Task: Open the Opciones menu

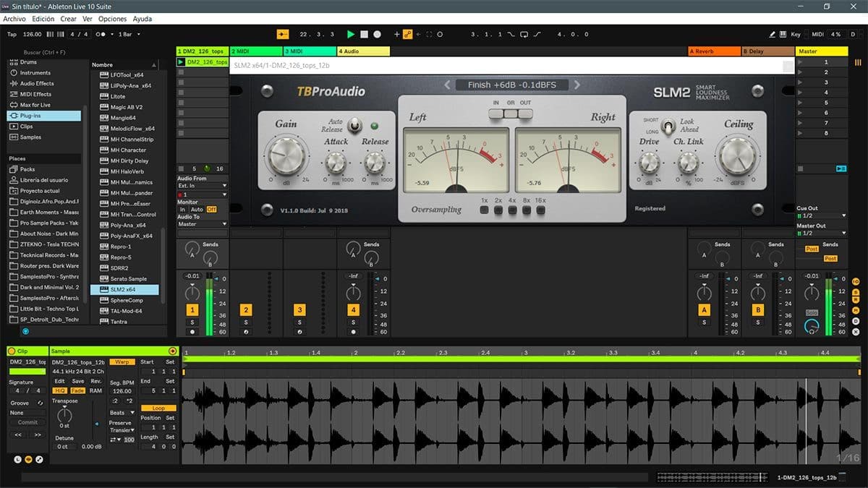Action: click(112, 19)
